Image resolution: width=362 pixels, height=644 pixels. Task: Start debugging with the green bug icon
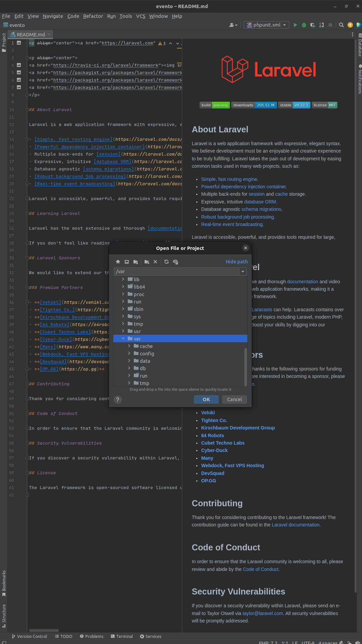(x=304, y=25)
